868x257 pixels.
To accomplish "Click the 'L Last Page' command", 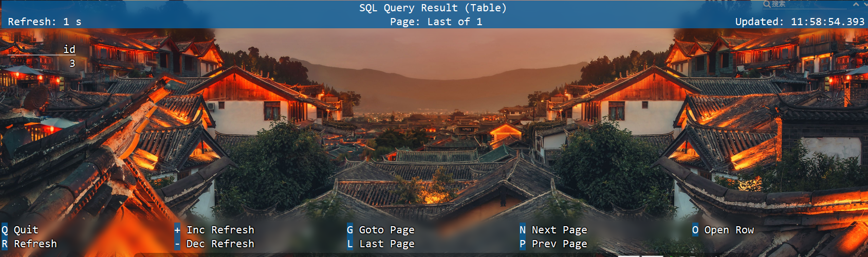I will click(x=380, y=244).
